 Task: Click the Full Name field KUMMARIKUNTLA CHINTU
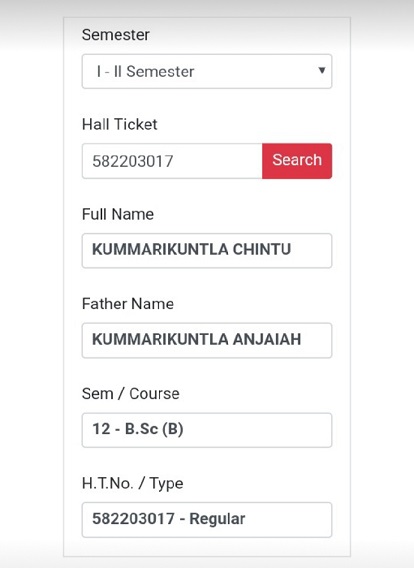(x=207, y=251)
